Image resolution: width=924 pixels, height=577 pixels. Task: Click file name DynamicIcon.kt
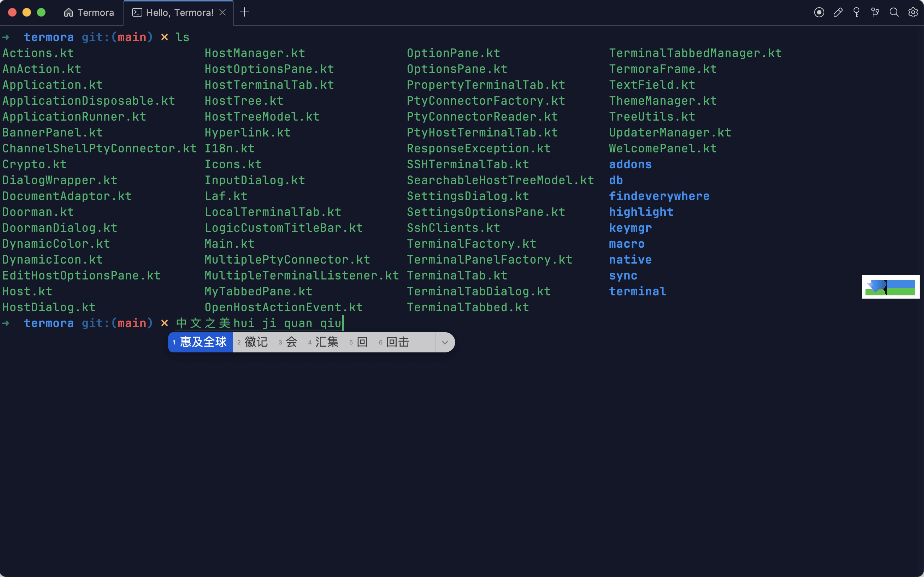click(53, 260)
